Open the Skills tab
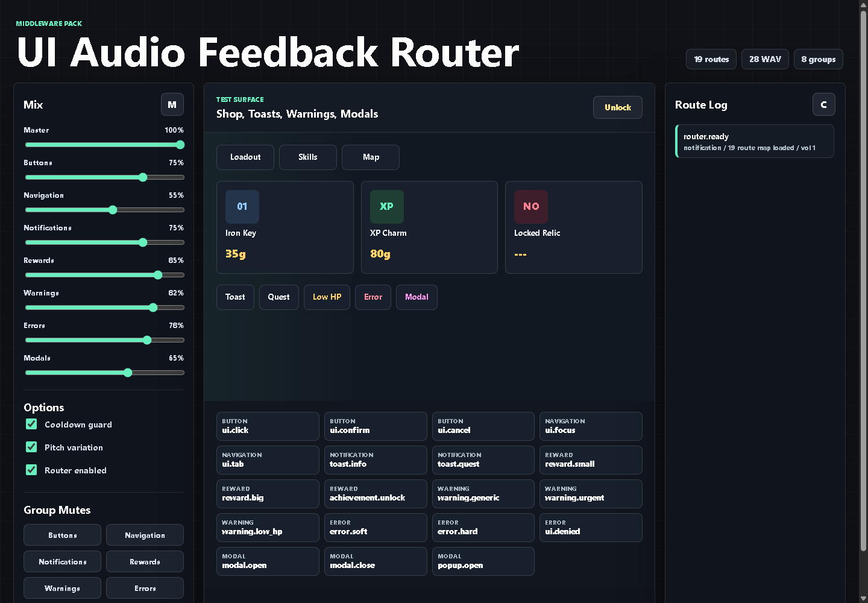The width and height of the screenshot is (868, 603). click(x=308, y=157)
